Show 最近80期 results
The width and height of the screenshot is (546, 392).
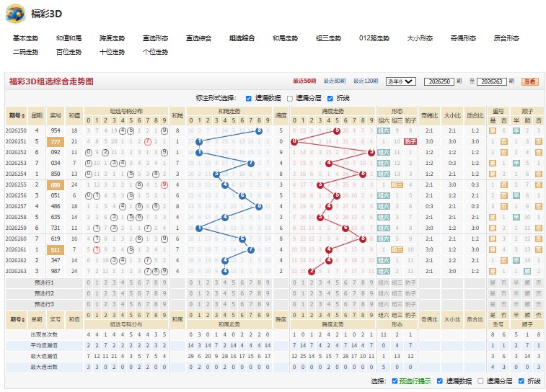point(334,81)
